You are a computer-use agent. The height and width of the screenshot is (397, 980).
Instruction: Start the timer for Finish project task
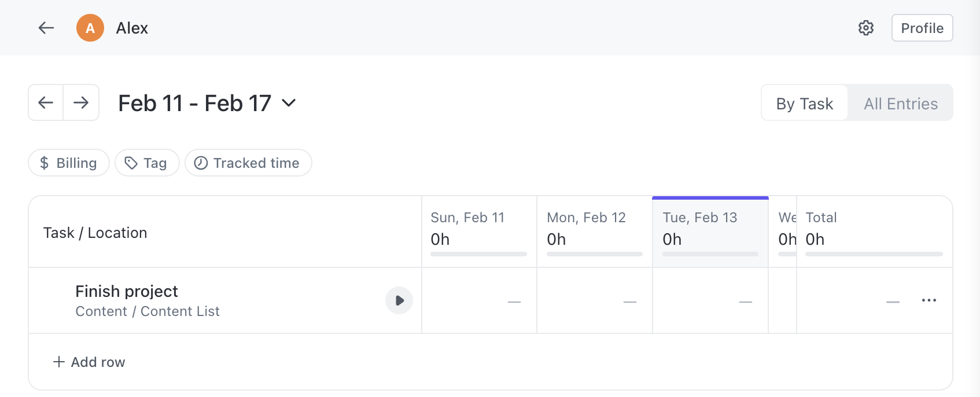point(399,300)
